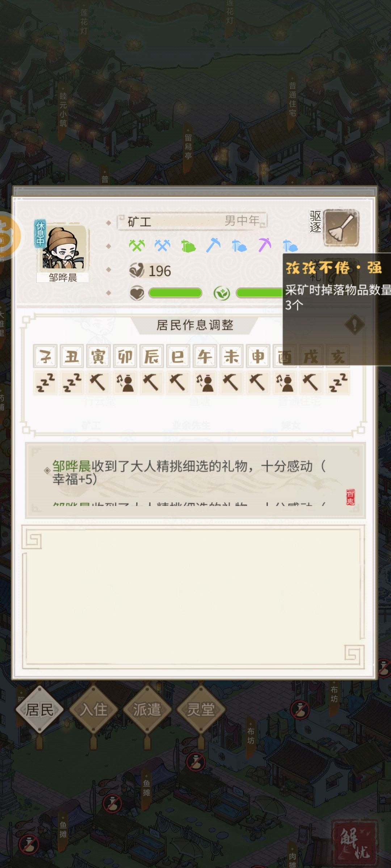Image resolution: width=391 pixels, height=868 pixels.
Task: Tap the green crossed-pickaxes trait icon
Action: tap(136, 246)
